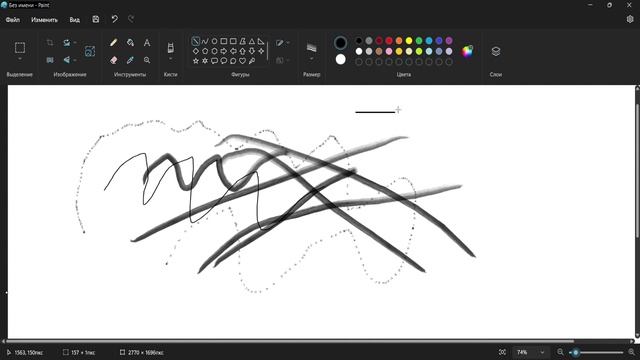Select the Curve shape
This screenshot has width=640, height=360.
pos(205,41)
